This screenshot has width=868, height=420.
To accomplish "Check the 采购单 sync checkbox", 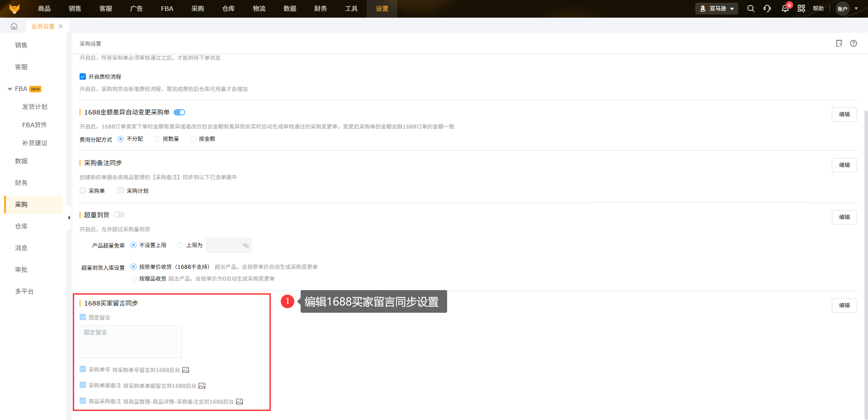I will pos(83,191).
